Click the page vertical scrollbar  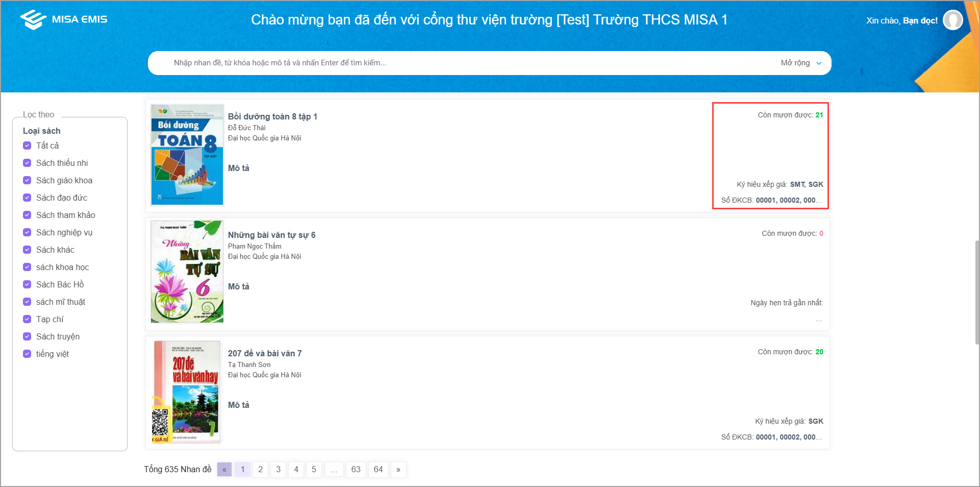coord(977,292)
